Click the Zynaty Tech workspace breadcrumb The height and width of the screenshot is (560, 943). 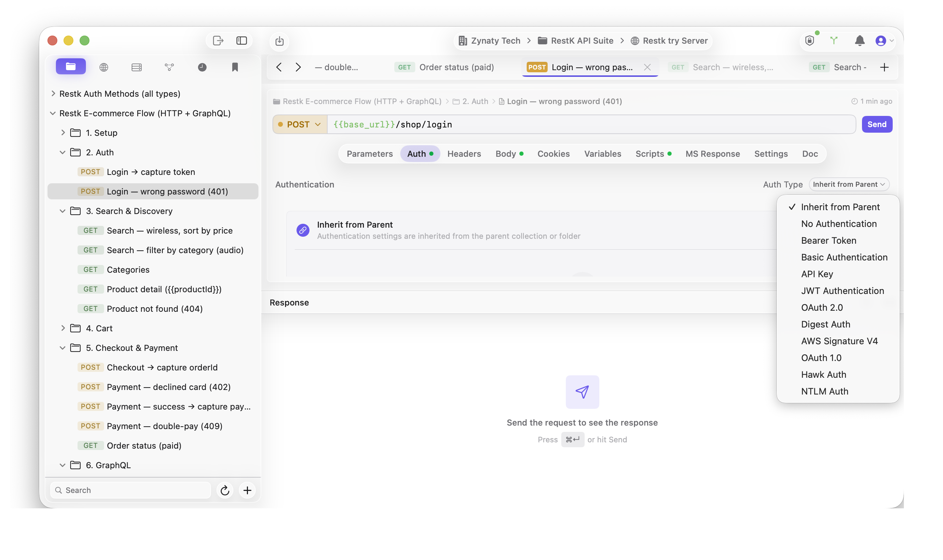click(489, 40)
